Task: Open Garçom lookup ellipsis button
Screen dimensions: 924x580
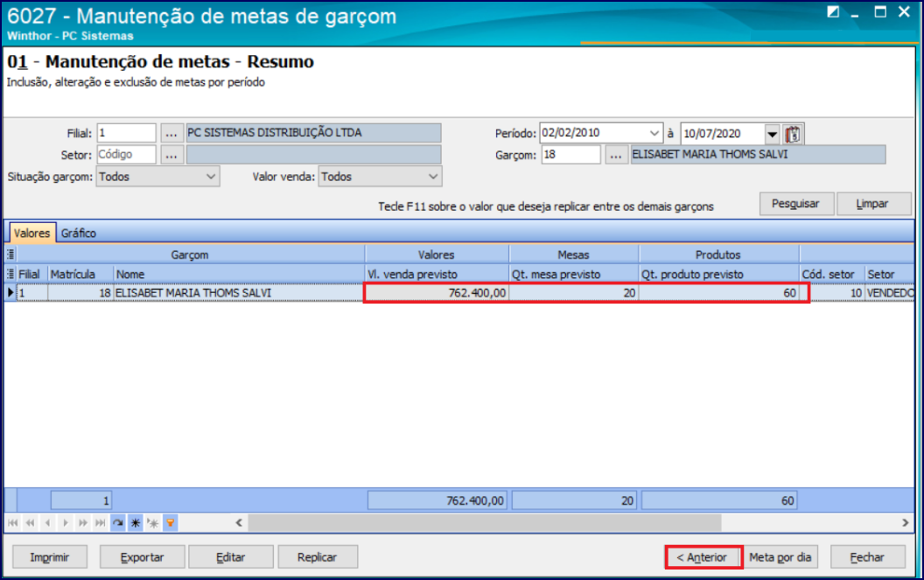Action: [x=616, y=155]
